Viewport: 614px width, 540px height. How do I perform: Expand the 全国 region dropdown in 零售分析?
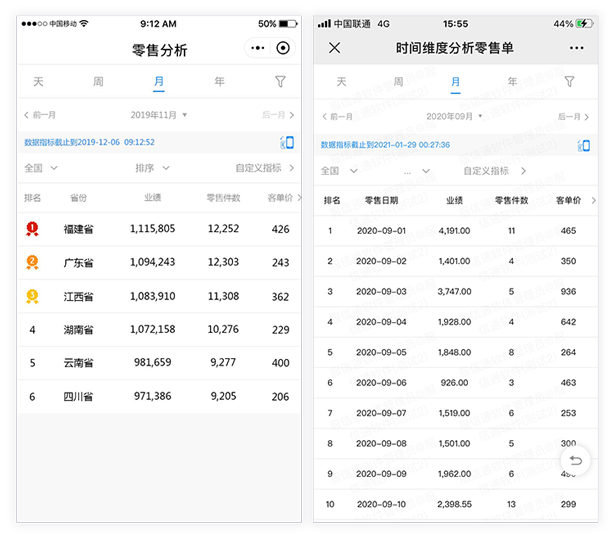click(41, 168)
